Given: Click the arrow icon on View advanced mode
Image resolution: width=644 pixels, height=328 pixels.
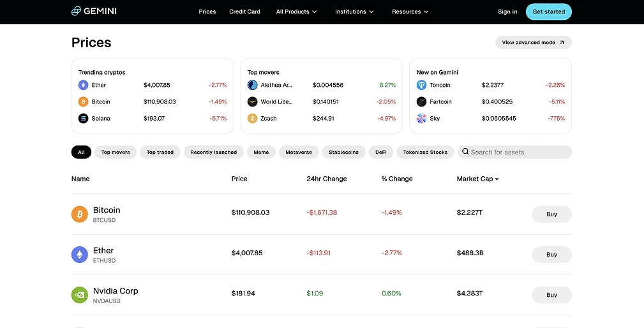Looking at the screenshot, I should pyautogui.click(x=562, y=42).
